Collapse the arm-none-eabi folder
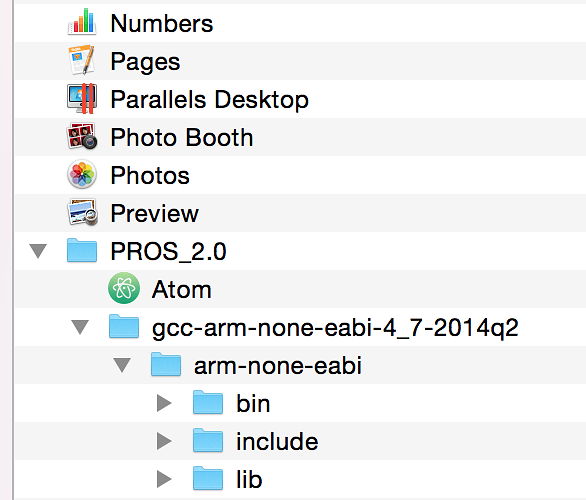586x500 pixels. (122, 365)
